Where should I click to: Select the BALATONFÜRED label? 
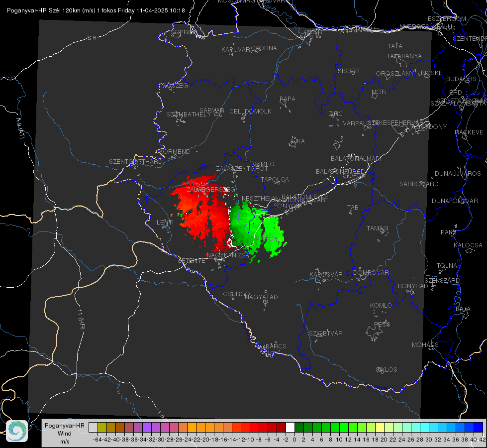pyautogui.click(x=340, y=171)
